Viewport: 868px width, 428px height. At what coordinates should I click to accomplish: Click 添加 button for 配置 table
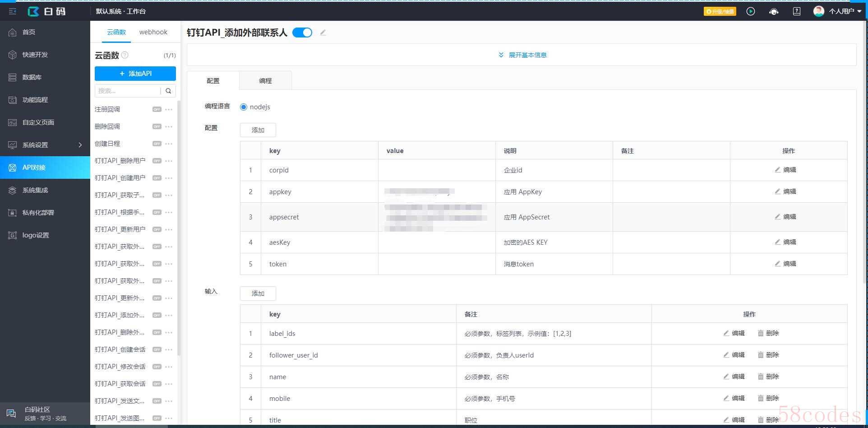(x=258, y=130)
